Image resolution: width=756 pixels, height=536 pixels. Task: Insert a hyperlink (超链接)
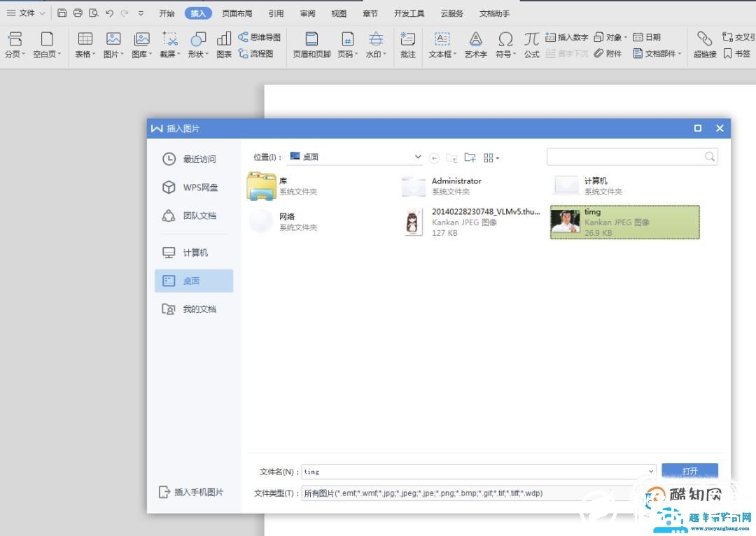pos(704,45)
